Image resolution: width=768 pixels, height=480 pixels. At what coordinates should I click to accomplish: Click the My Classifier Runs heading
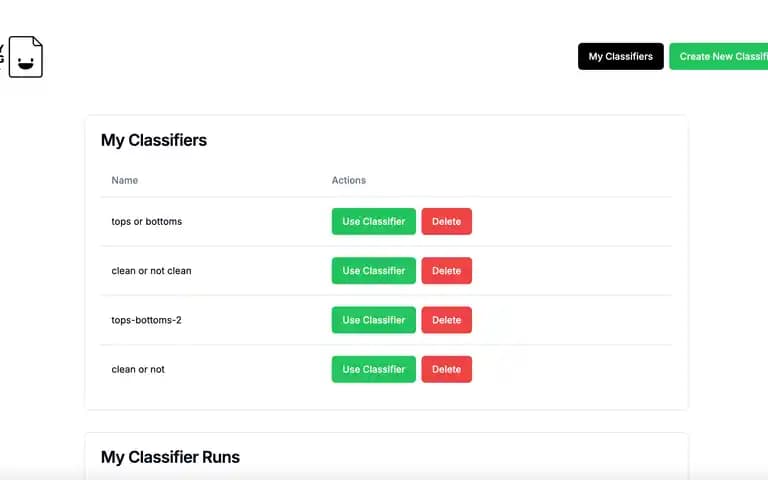[170, 457]
